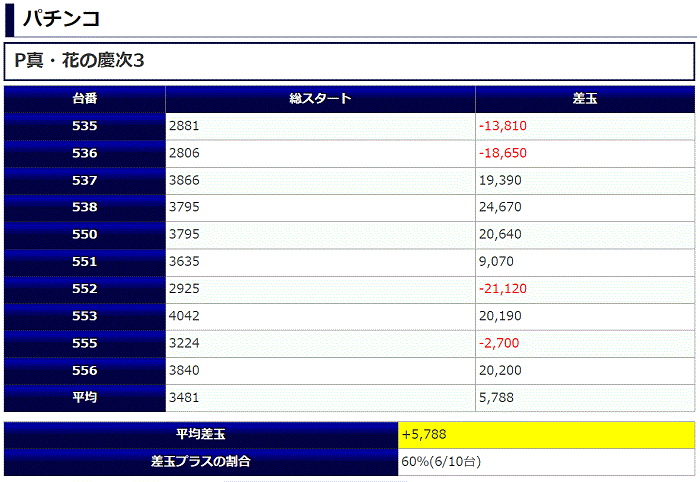Click ball difference value 20,640
The image size is (700, 482).
(x=500, y=234)
